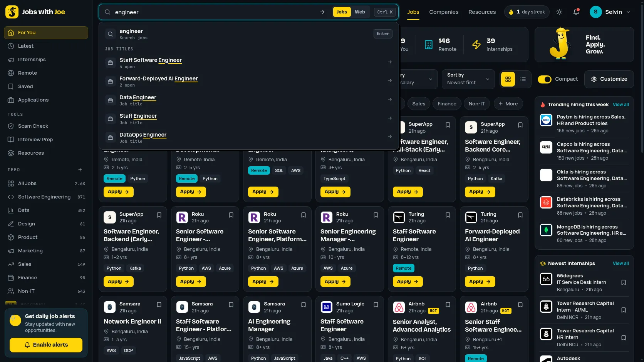Choose the Data Engineer suggestion
The image size is (644, 362).
point(248,100)
